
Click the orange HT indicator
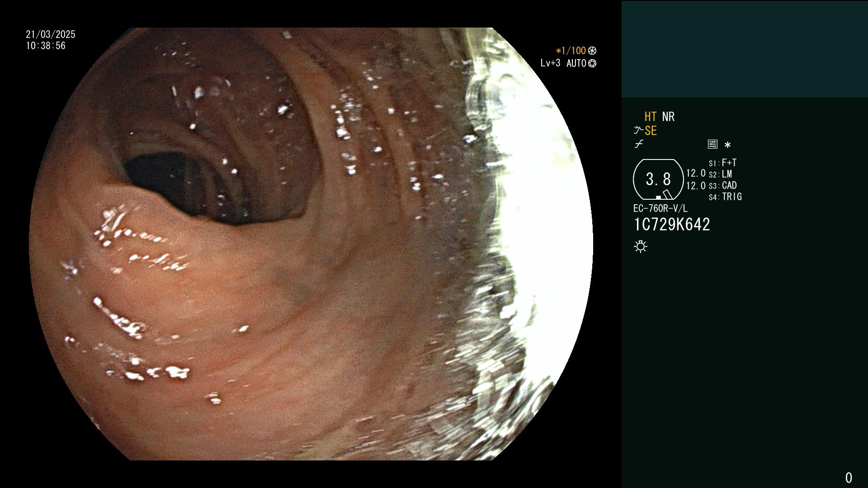tap(651, 117)
